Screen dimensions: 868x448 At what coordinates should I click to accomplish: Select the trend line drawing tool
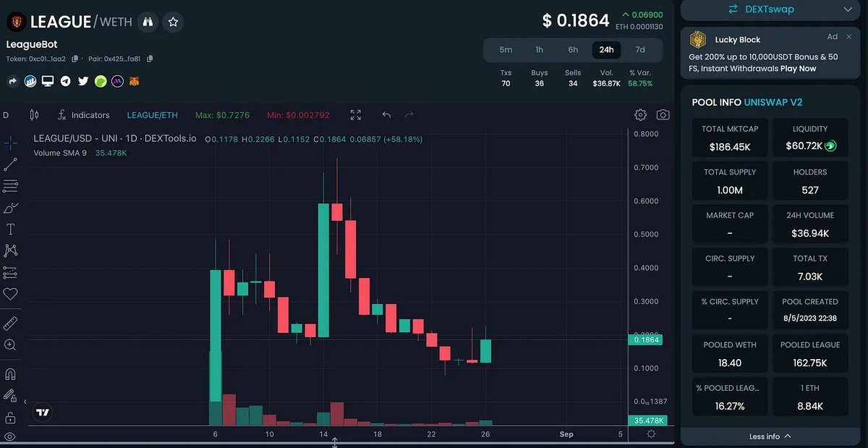[11, 164]
